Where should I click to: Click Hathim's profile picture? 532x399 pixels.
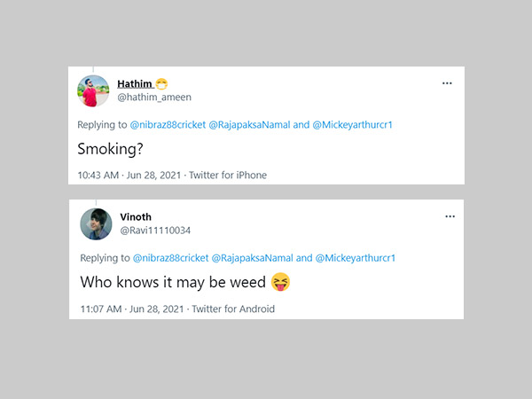(94, 90)
